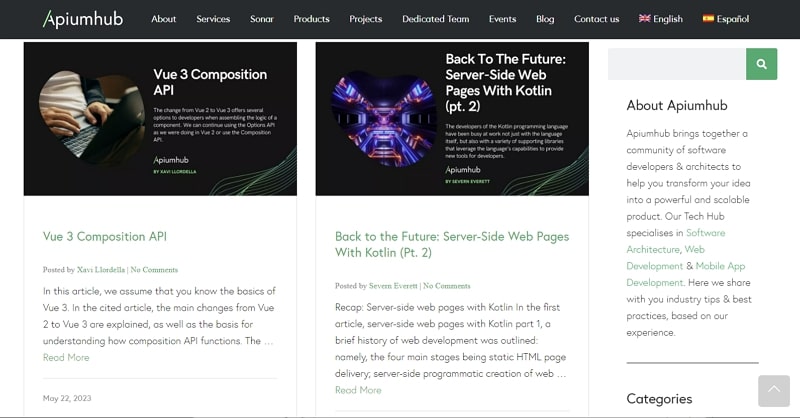Read More on the Kotlin Pt. 2 article
800x418 pixels.
(358, 390)
